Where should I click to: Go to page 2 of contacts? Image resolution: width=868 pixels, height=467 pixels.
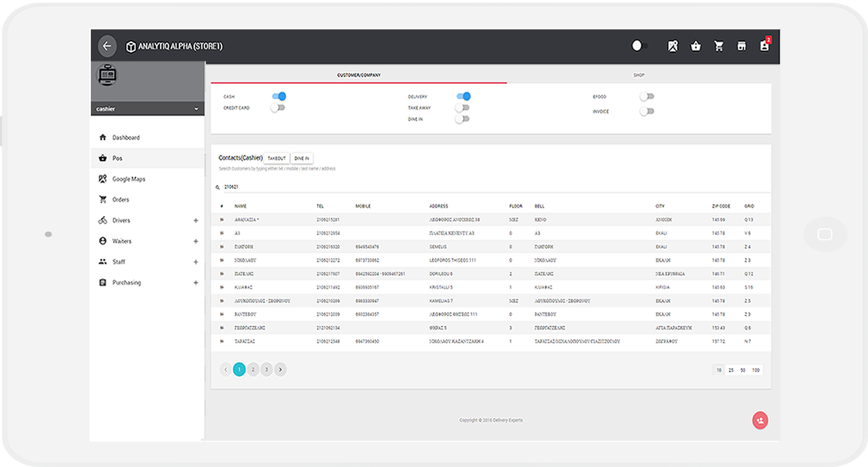[253, 369]
